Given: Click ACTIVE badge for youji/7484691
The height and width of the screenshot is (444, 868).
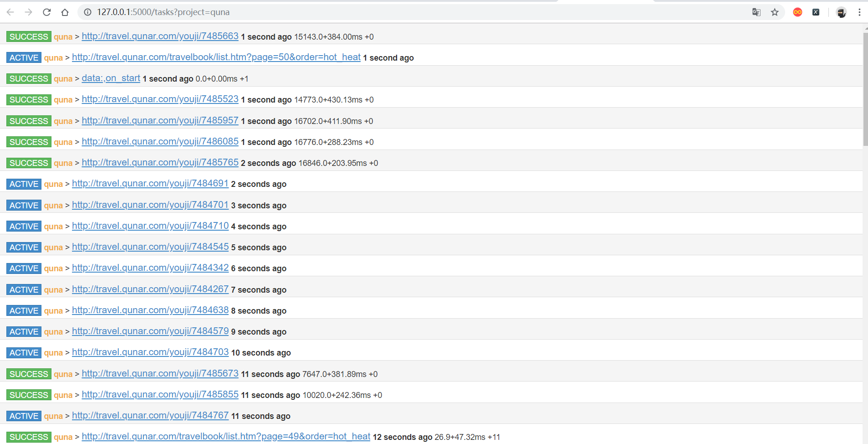Looking at the screenshot, I should coord(24,184).
